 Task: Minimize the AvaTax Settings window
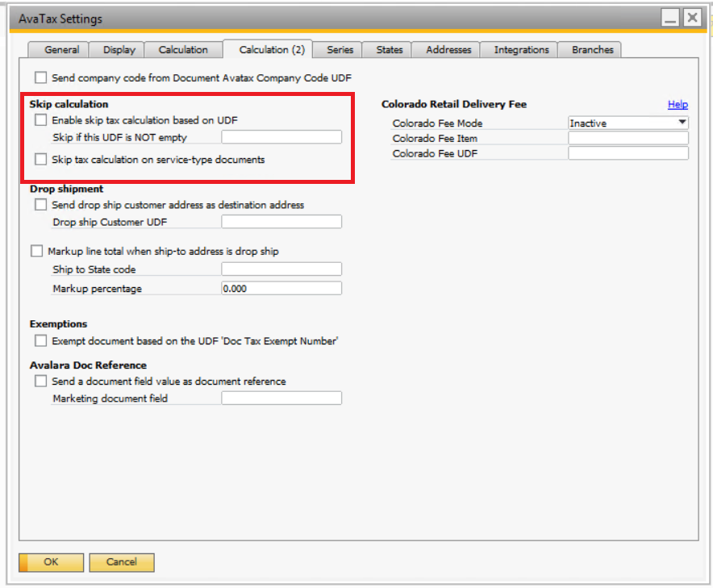pos(669,18)
